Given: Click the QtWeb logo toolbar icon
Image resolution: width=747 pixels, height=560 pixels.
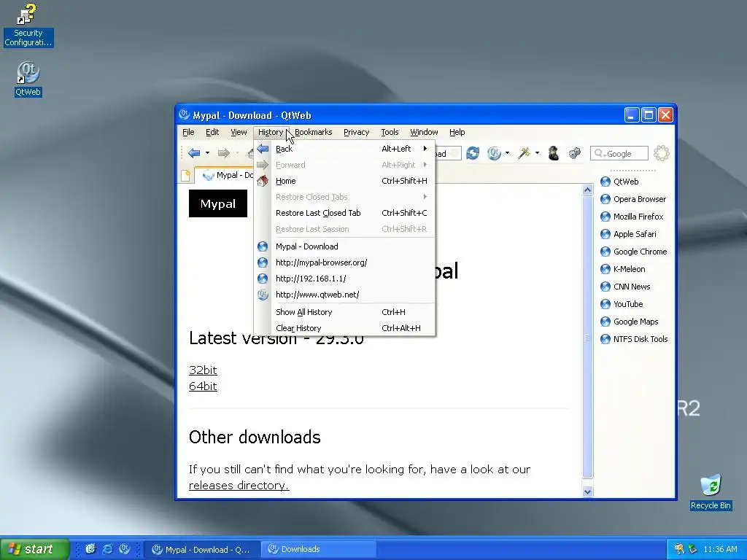Looking at the screenshot, I should [x=494, y=153].
